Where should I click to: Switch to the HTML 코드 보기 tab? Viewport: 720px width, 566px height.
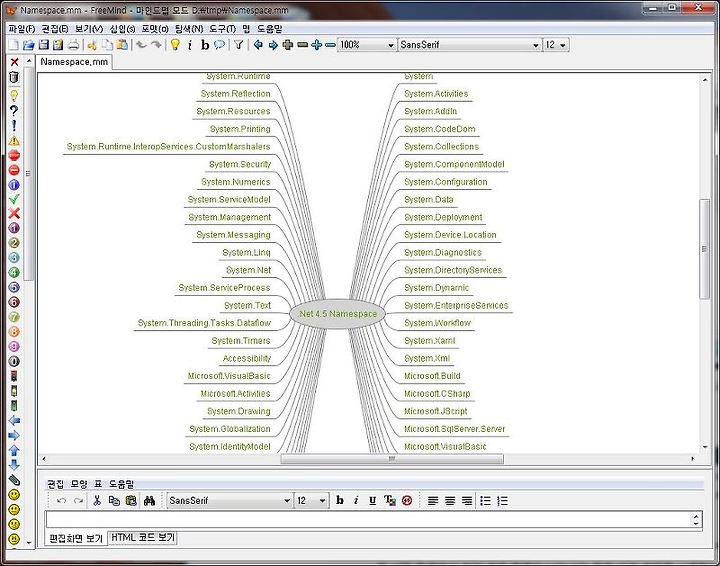(143, 537)
